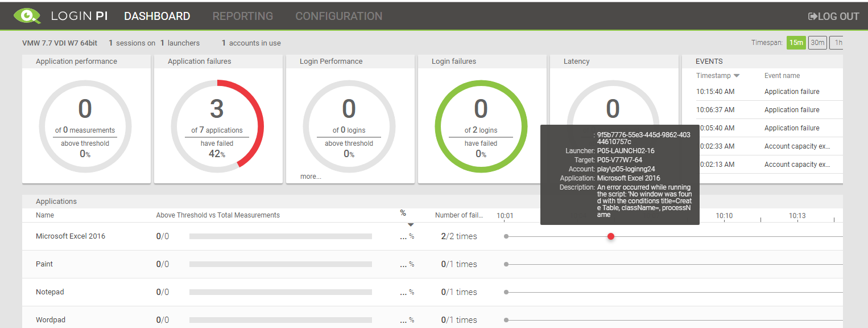
Task: Click the more... link in Login Performance
Action: coord(311,177)
